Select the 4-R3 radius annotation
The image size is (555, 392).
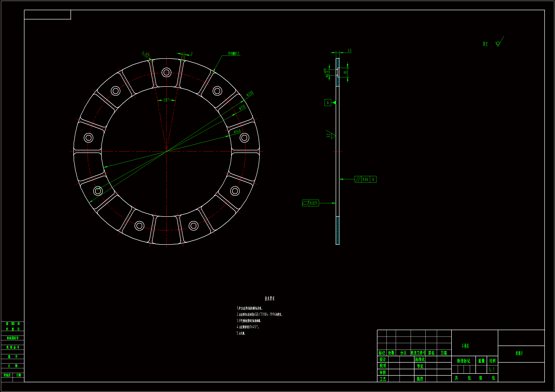[146, 54]
